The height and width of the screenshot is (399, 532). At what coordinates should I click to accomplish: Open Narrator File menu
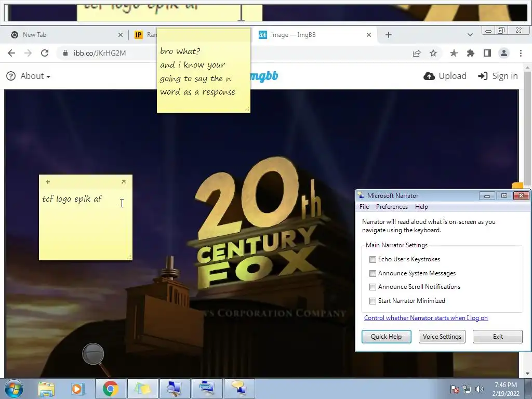pos(364,207)
